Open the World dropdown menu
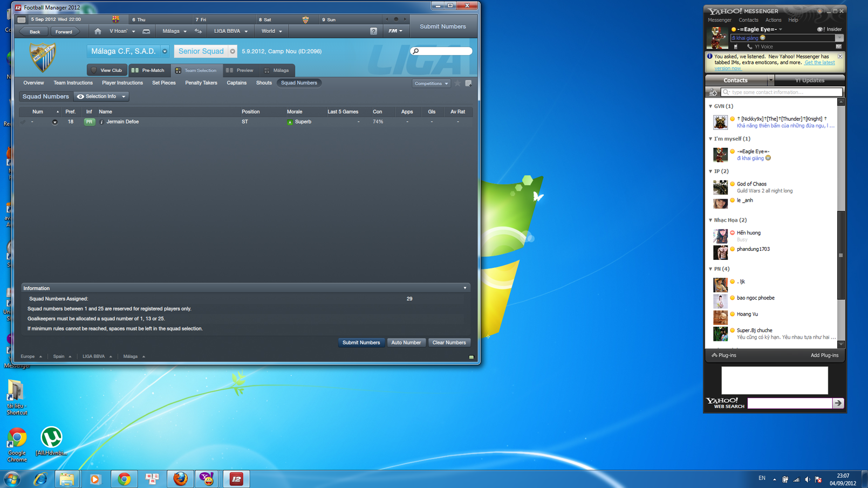Screen dimensions: 868x488 point(272,31)
